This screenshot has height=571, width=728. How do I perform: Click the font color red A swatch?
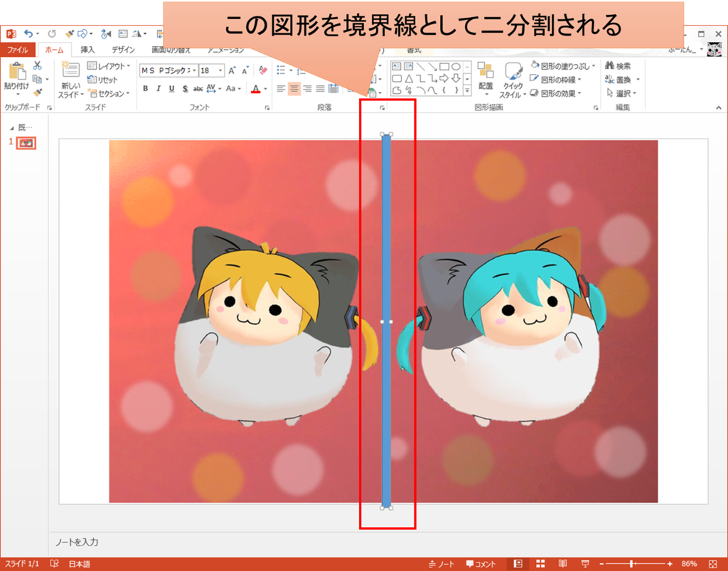coord(255,88)
